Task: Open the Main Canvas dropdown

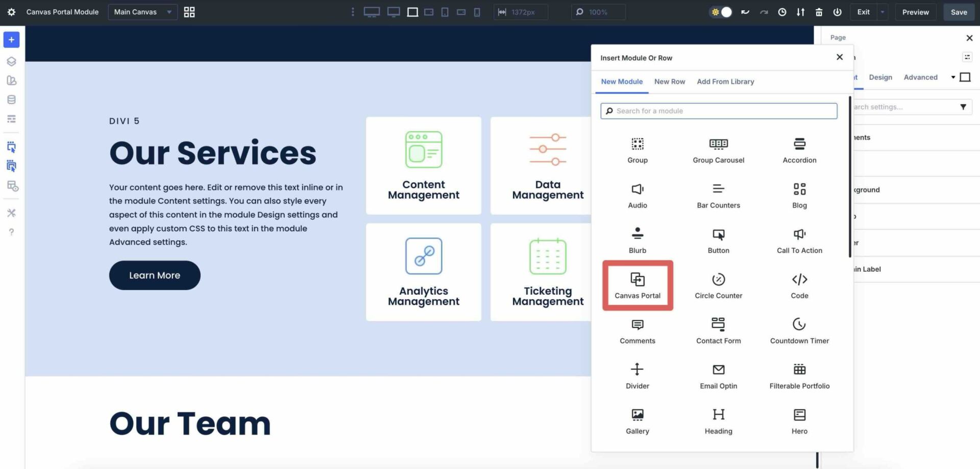Action: 142,12
